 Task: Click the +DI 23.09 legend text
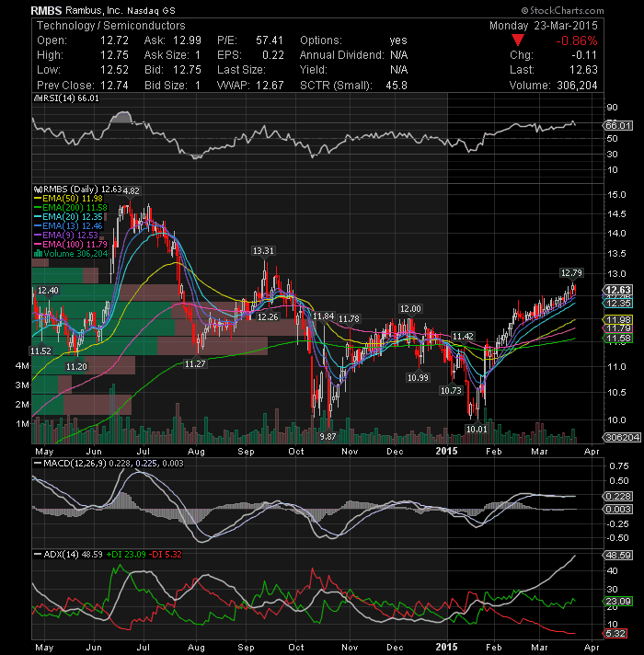click(126, 555)
